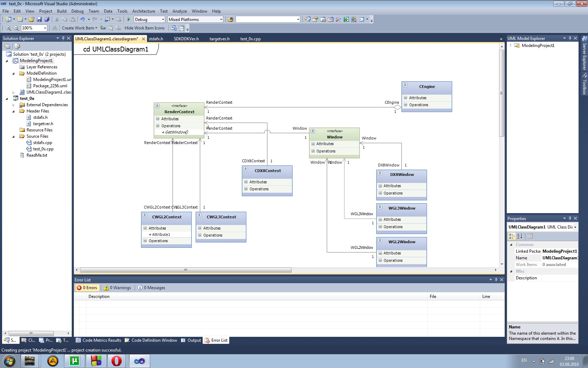Click the Start Debugging green play icon
This screenshot has height=368, width=588.
pyautogui.click(x=129, y=20)
